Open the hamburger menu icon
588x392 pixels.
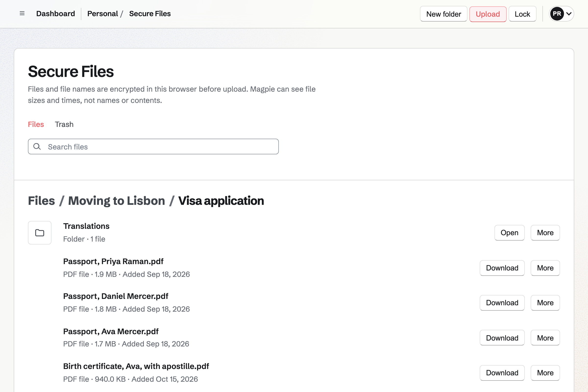click(x=22, y=13)
